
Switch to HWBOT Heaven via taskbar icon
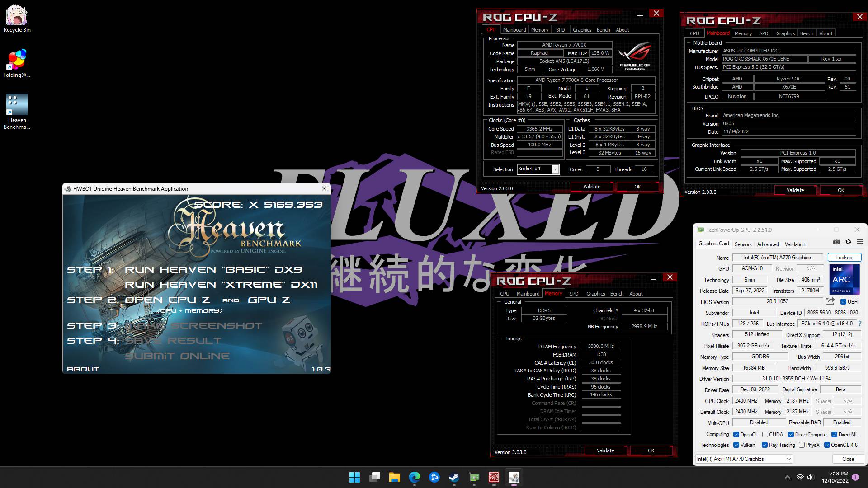(x=514, y=477)
